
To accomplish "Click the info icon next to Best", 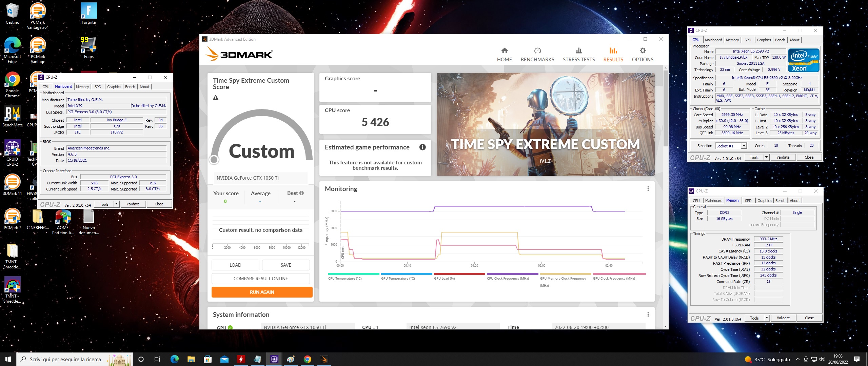I will (x=301, y=193).
